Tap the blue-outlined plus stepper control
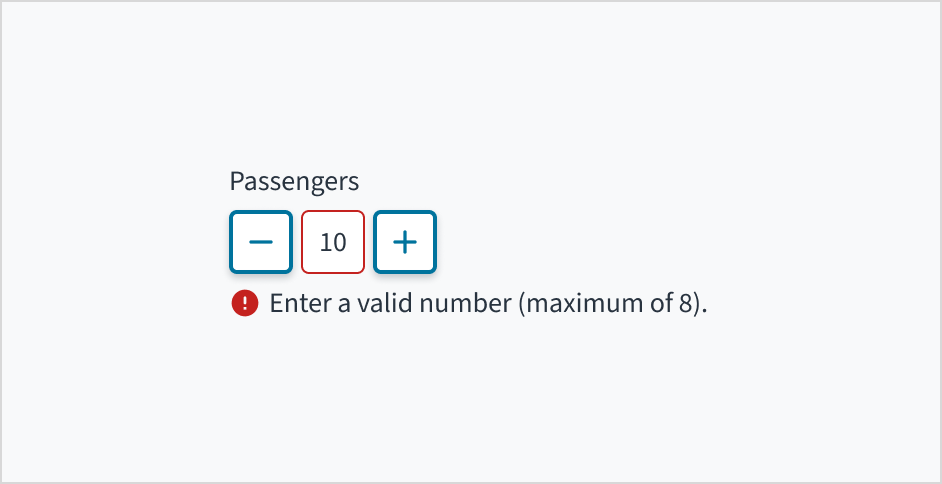This screenshot has height=484, width=942. coord(405,242)
